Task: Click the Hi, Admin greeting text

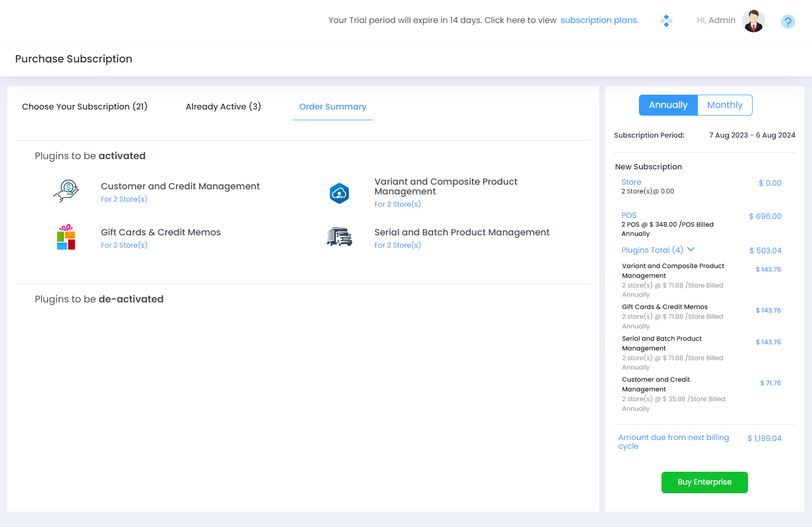Action: [716, 20]
